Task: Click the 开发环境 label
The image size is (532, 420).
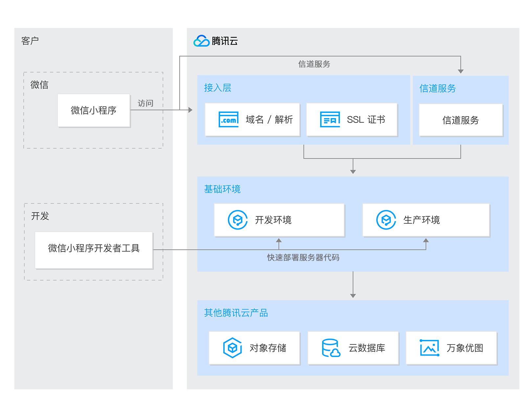Action: coord(273,220)
